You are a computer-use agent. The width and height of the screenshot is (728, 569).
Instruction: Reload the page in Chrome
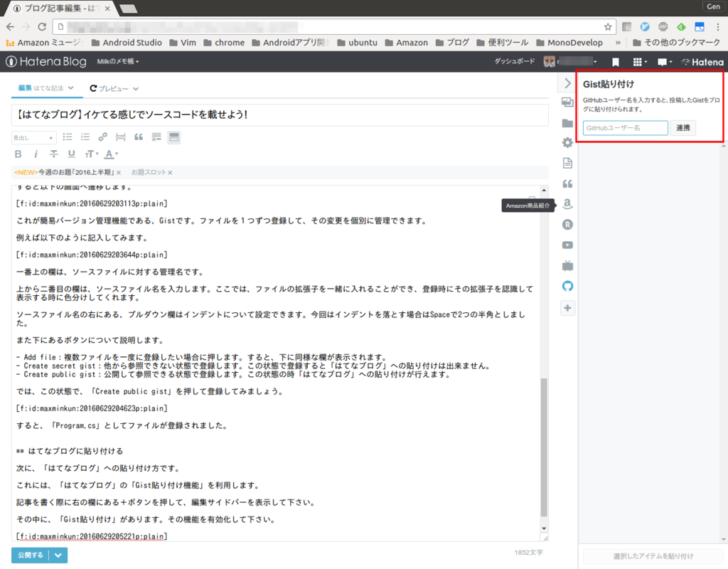(42, 27)
